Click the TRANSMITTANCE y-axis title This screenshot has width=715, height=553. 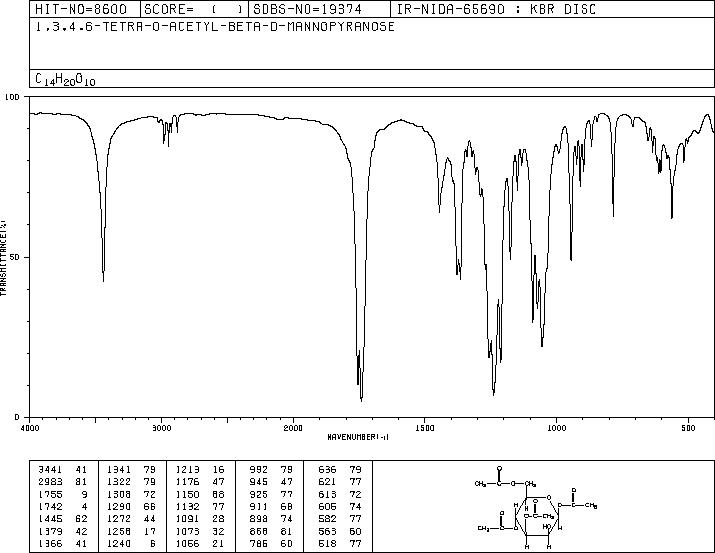(4, 258)
